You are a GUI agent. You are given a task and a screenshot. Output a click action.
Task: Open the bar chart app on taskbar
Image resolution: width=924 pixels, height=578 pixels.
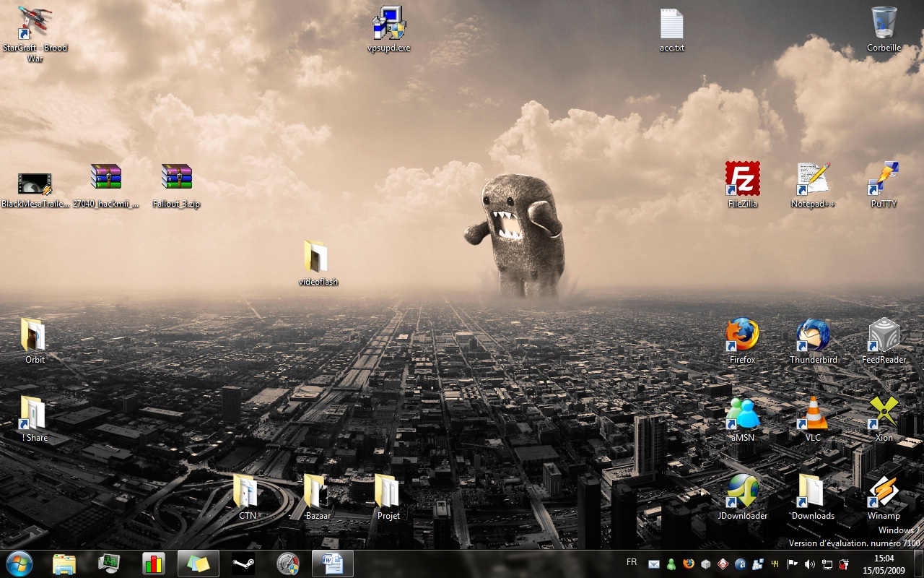point(154,564)
